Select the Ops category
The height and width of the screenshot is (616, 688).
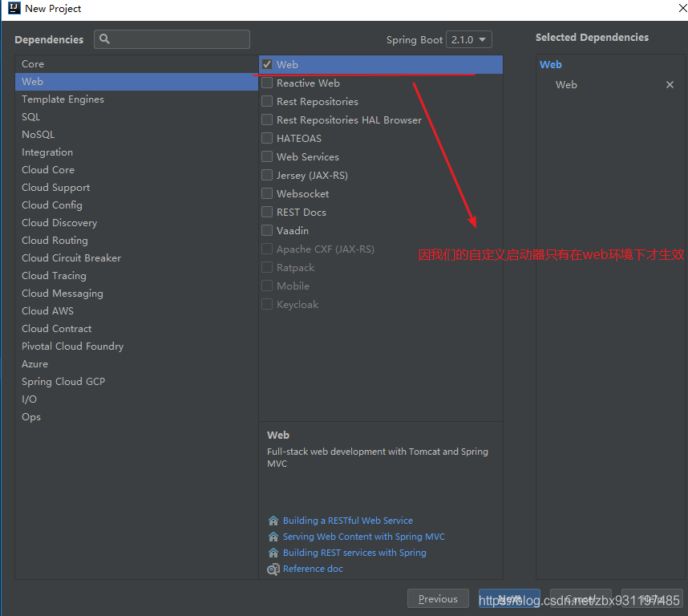[136, 417]
